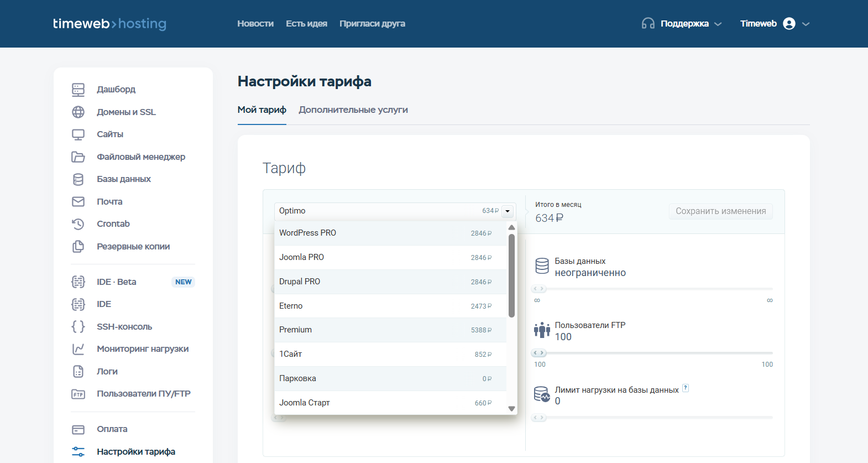
Task: Select WordPress PRO tariff option
Action: tap(390, 233)
